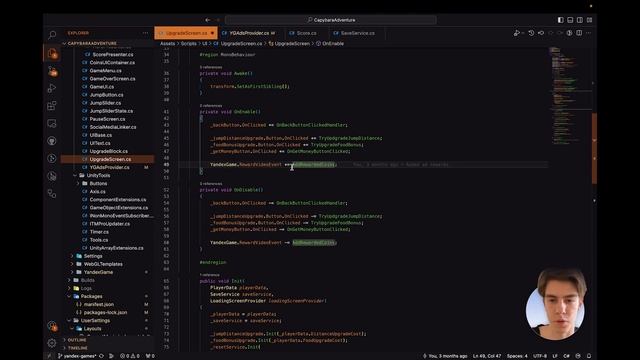Viewport: 640px width, 360px height.
Task: Open manifest.json file
Action: pyautogui.click(x=98, y=304)
